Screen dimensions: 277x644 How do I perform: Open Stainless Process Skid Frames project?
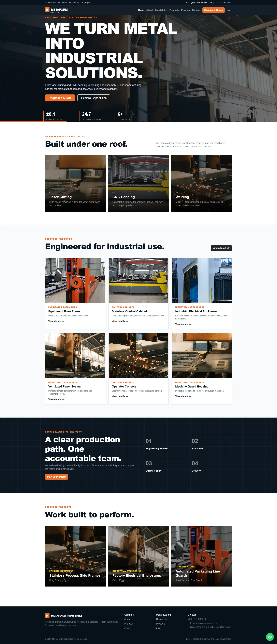tap(75, 556)
